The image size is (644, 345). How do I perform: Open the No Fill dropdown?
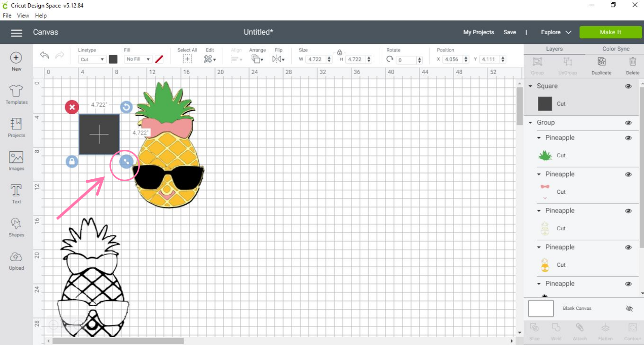pos(138,59)
